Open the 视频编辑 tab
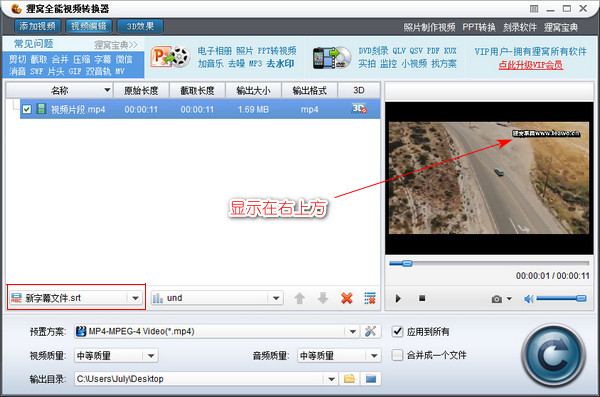Screen dimensions: 600x397 [89, 26]
